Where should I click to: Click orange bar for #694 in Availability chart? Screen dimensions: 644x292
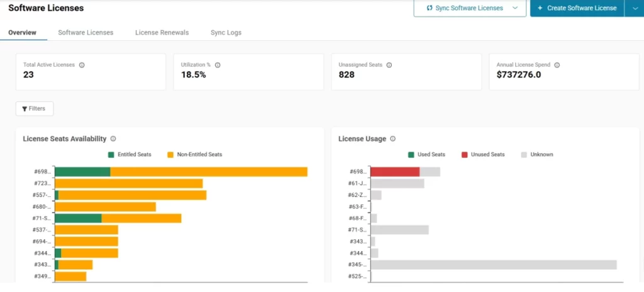[x=87, y=242]
